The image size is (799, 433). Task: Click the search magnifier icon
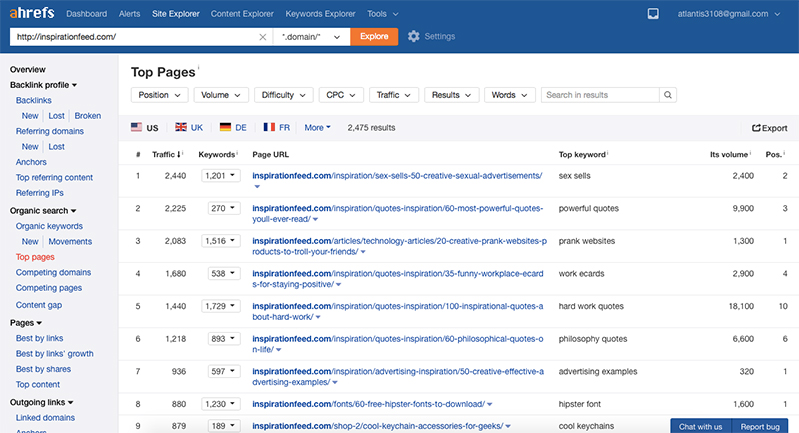point(668,95)
